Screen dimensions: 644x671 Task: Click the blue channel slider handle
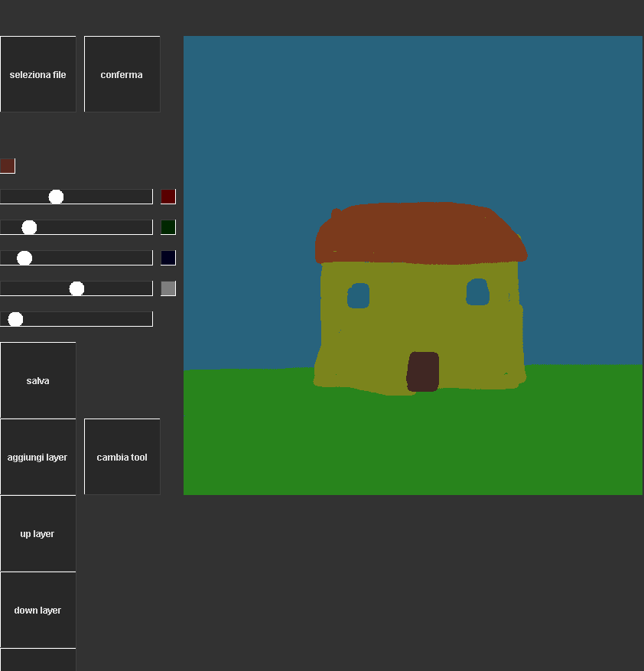24,258
